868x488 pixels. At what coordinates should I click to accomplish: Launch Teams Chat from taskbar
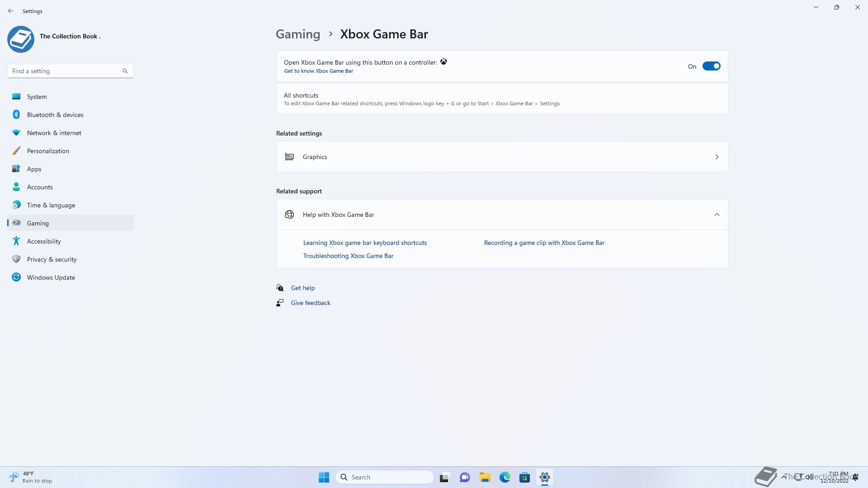pyautogui.click(x=465, y=477)
